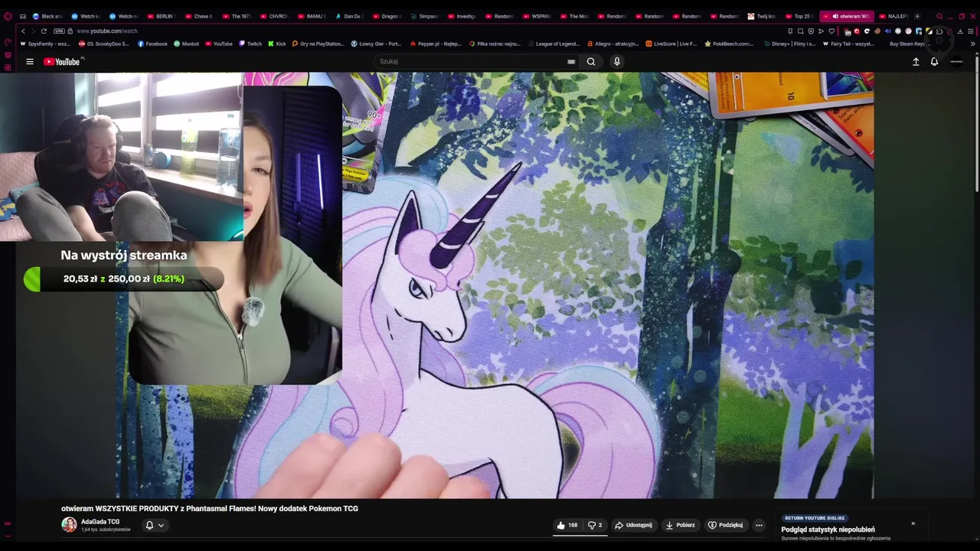Open the LiveScore bookmark
Image resolution: width=980 pixels, height=551 pixels.
(671, 44)
